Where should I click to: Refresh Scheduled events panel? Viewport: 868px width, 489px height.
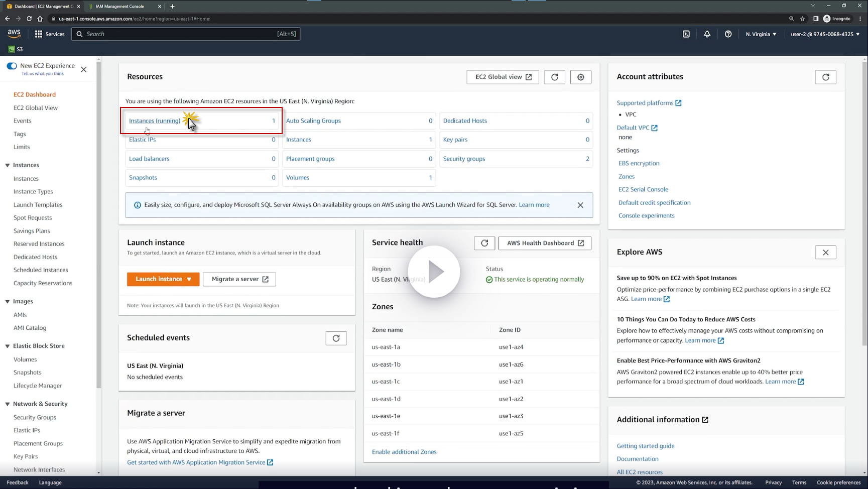[x=336, y=338]
